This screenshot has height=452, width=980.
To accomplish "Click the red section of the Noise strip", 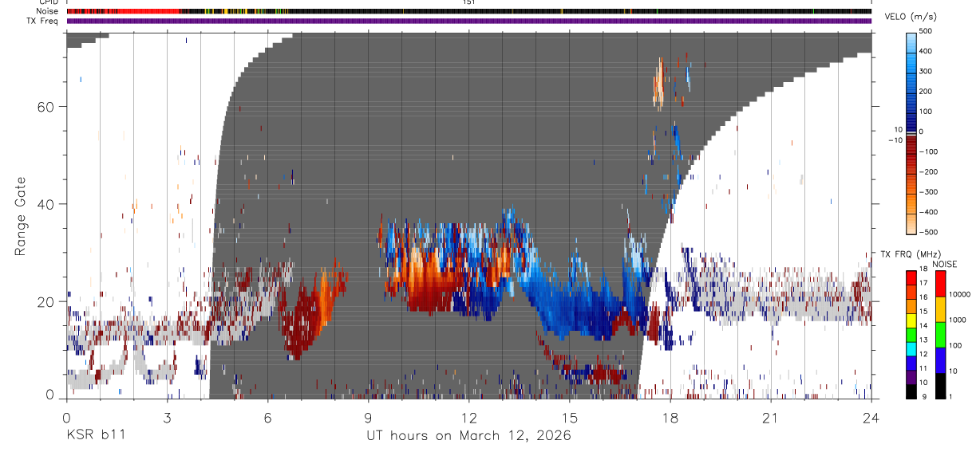I will [x=123, y=11].
